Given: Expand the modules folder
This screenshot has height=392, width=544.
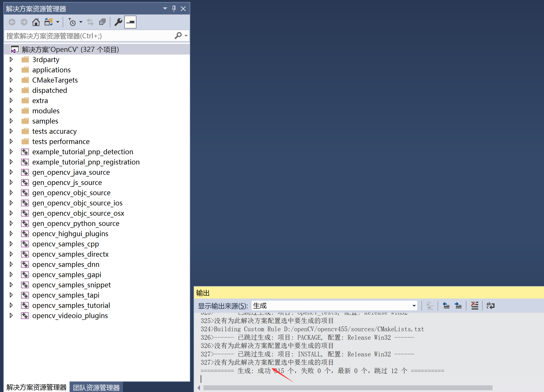Looking at the screenshot, I should coord(11,111).
